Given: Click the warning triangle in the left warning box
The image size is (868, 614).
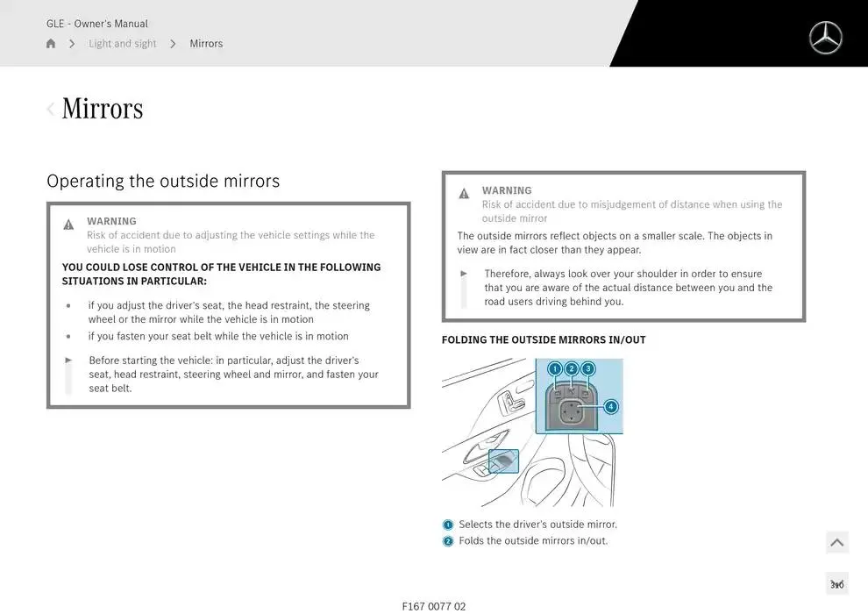Looking at the screenshot, I should [x=68, y=225].
